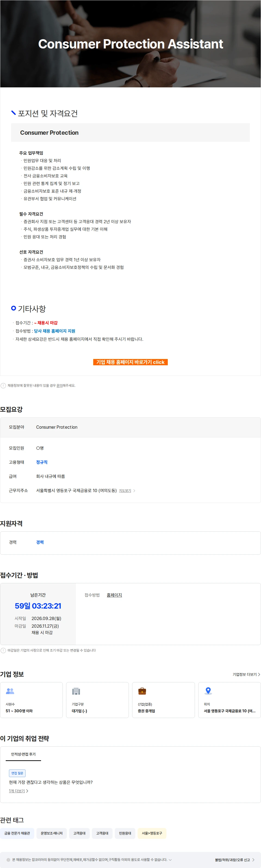Screen dimensions: 261x868
Task: Click the 전사 금융소비자보호 교육 duty line
Action: click(x=45, y=176)
